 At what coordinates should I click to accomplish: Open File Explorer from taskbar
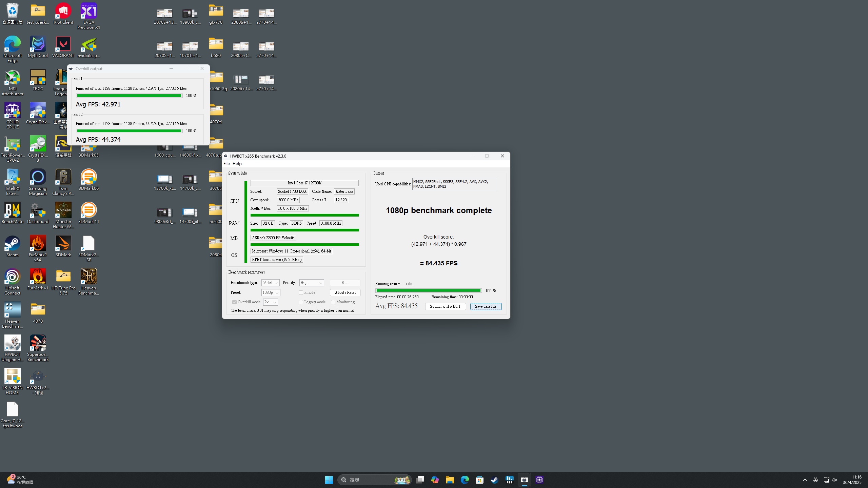point(450,480)
